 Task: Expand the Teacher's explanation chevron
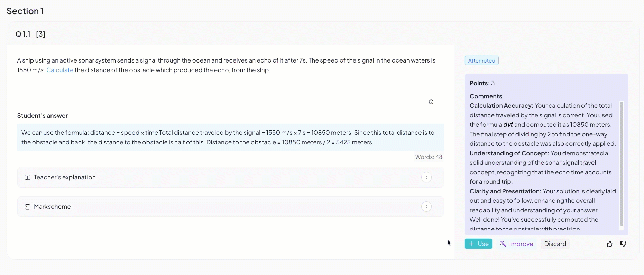426,177
